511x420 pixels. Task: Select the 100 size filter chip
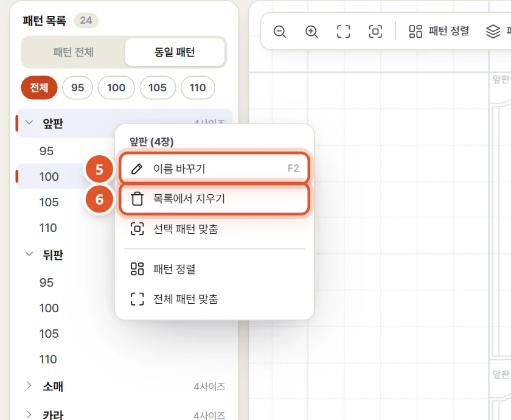point(116,88)
